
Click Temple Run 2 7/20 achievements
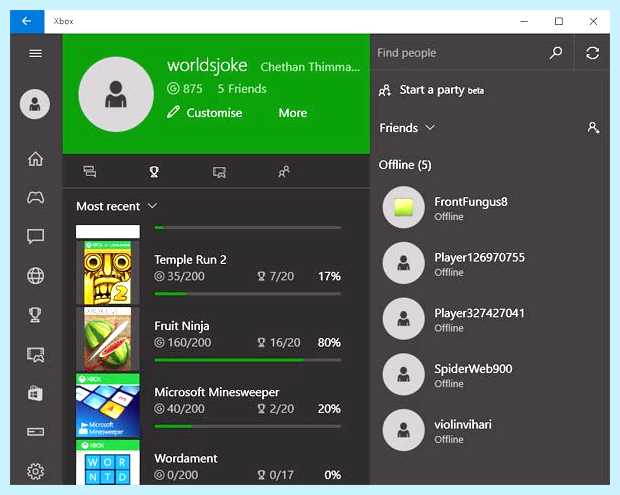pyautogui.click(x=276, y=276)
